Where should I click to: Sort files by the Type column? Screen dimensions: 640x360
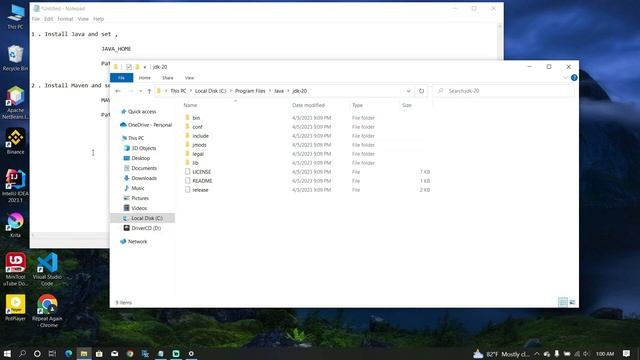(x=357, y=105)
